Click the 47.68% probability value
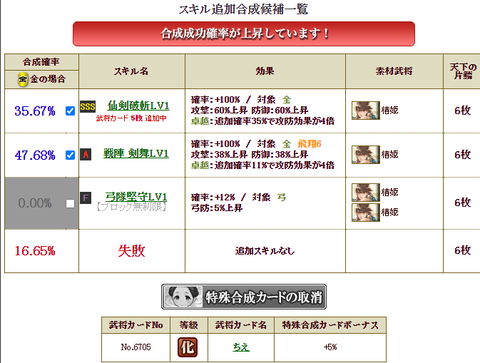 35,155
